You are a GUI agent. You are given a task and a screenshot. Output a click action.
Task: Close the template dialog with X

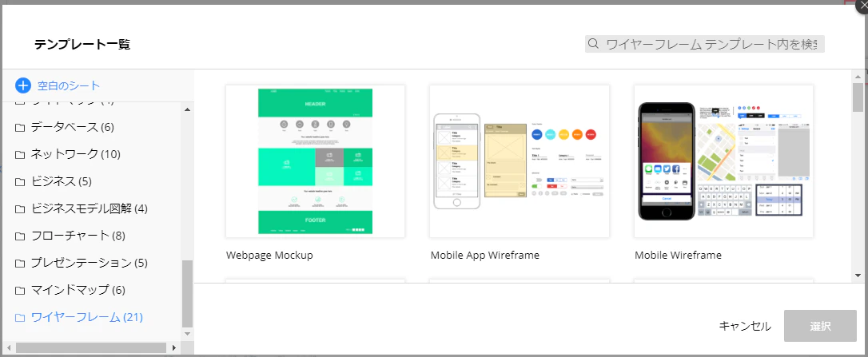[x=862, y=5]
